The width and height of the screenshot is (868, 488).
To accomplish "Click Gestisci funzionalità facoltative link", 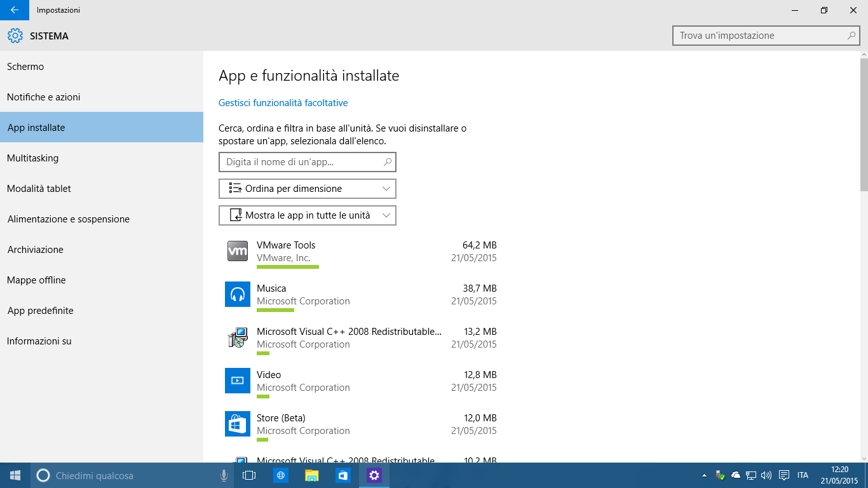I will tap(283, 103).
